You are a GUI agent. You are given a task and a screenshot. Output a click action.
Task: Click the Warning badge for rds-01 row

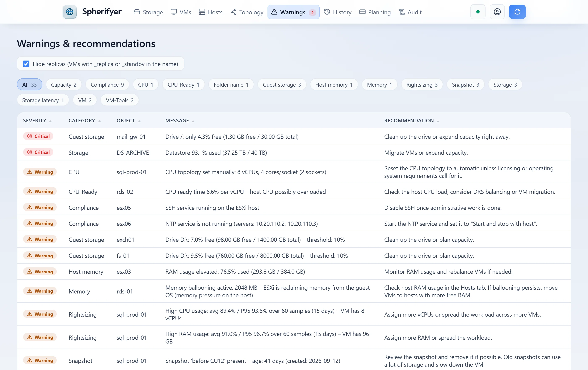(x=40, y=291)
